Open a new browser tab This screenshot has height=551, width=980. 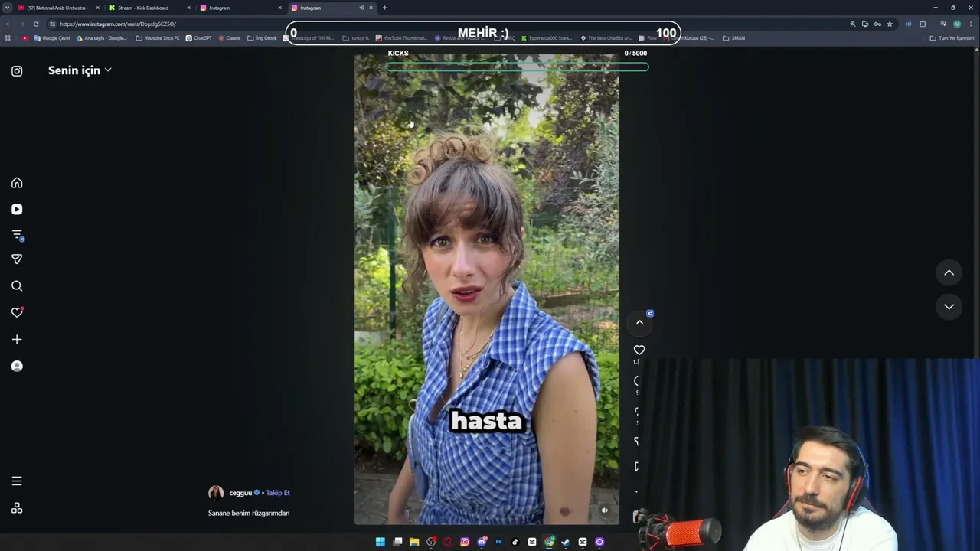pyautogui.click(x=384, y=8)
